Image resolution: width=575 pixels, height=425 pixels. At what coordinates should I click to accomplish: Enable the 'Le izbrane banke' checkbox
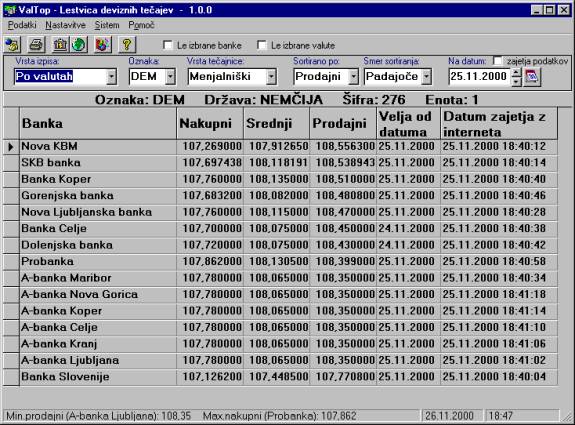click(168, 45)
